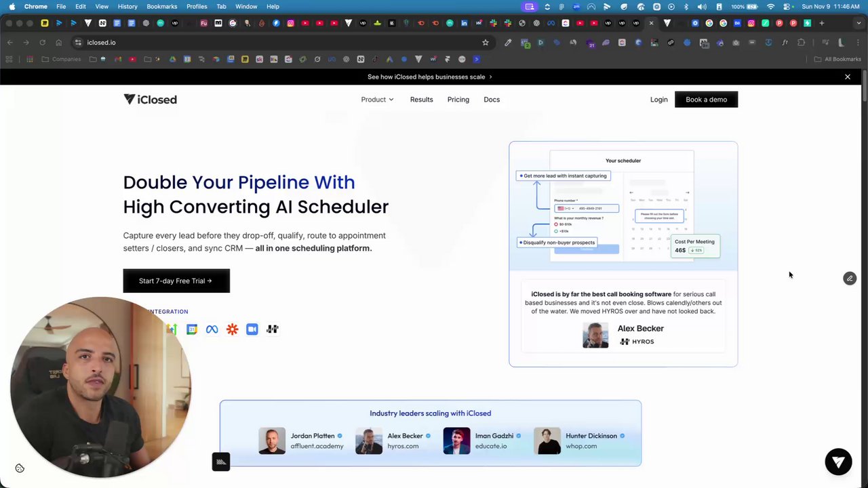Open the Tab menu
Screen dimensions: 868x488
pos(221,6)
